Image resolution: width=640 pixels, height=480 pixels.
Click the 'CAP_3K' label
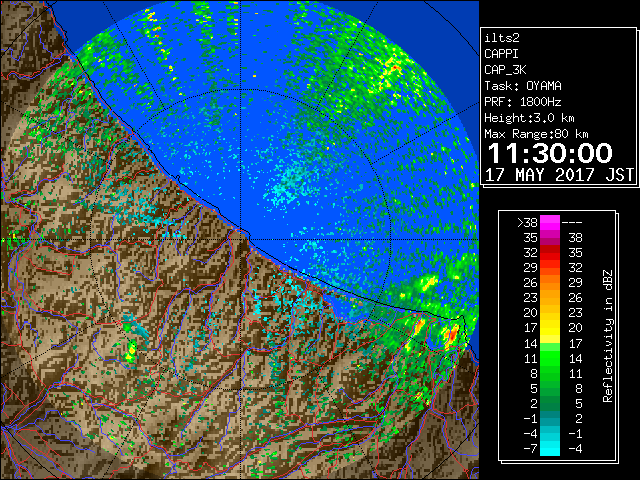tap(505, 70)
